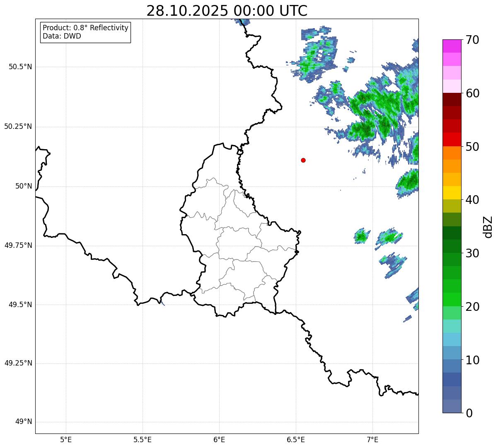The width and height of the screenshot is (498, 448).
Task: Click the 49.25°N latitude label
Action: [18, 363]
